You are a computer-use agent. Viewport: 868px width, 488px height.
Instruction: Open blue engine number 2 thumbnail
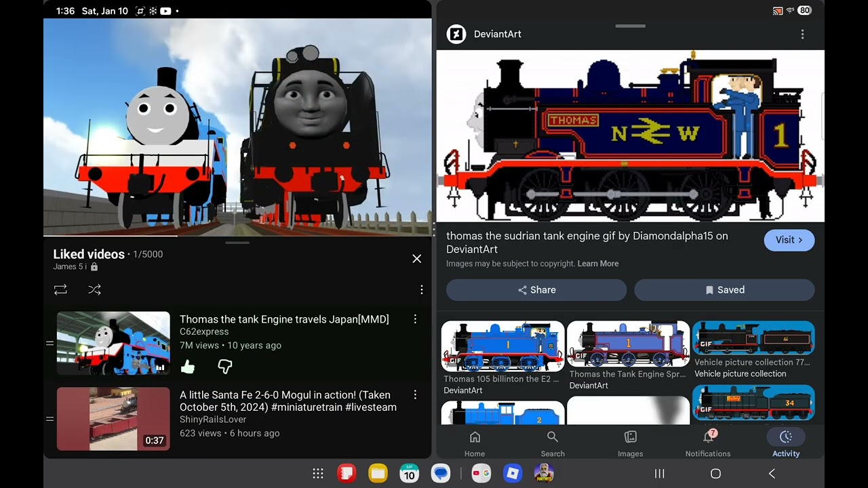tap(502, 413)
